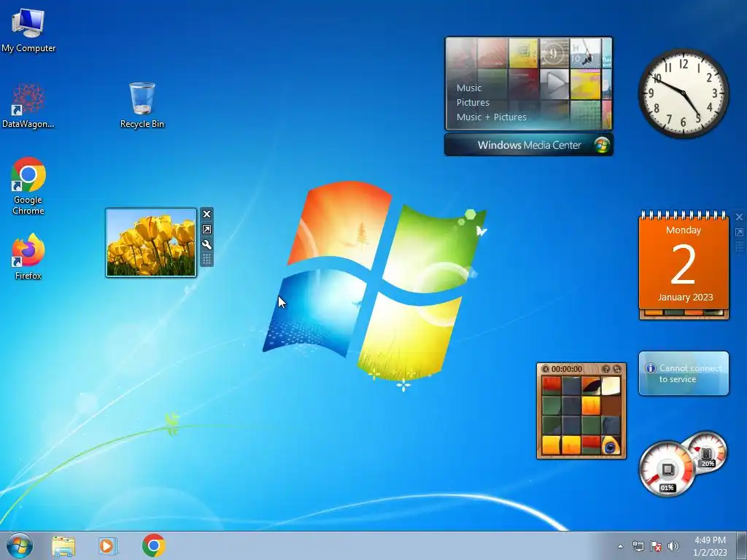Pause the picture puzzle timer
The image size is (747, 560).
546,369
